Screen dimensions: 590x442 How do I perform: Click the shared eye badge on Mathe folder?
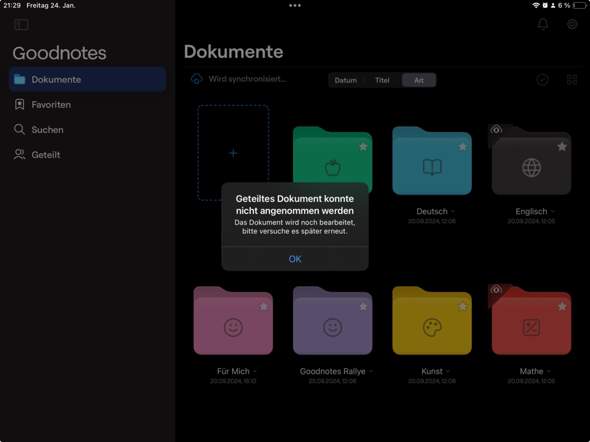coord(496,290)
